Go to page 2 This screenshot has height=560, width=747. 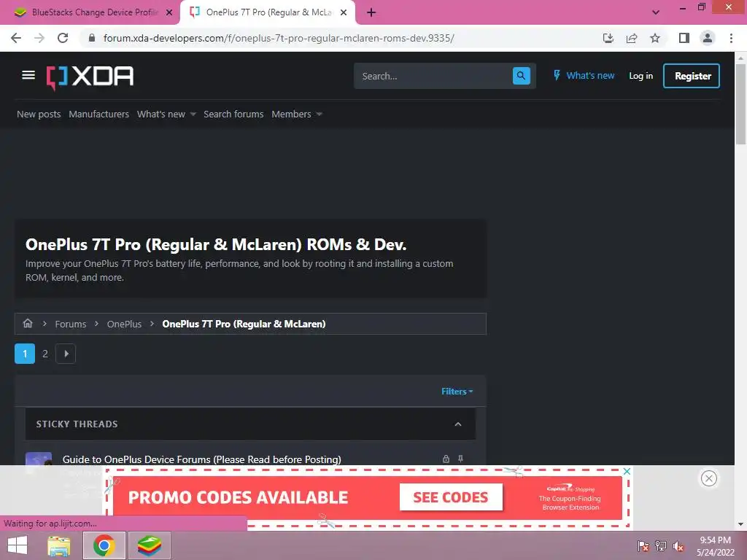pyautogui.click(x=45, y=354)
